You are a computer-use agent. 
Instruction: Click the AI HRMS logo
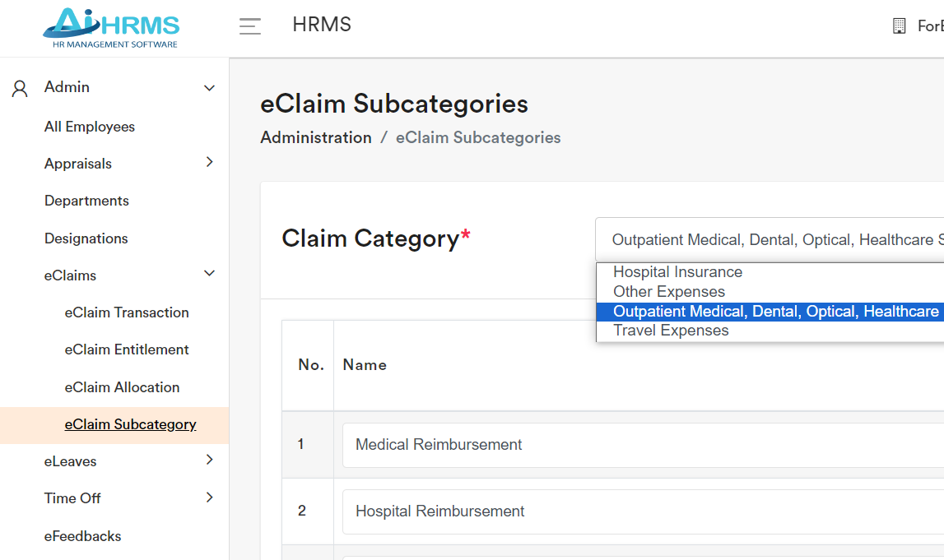pyautogui.click(x=111, y=27)
